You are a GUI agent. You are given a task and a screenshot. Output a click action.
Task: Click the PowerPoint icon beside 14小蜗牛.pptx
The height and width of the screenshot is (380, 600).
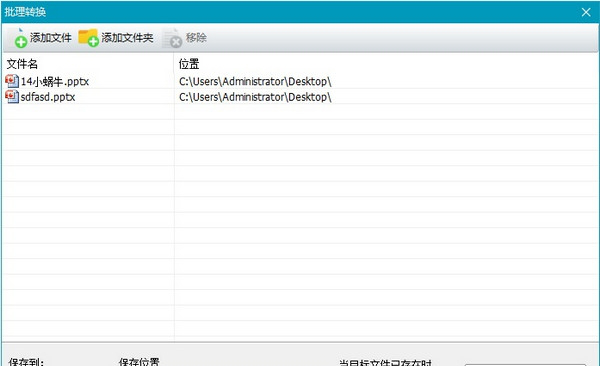pyautogui.click(x=12, y=81)
